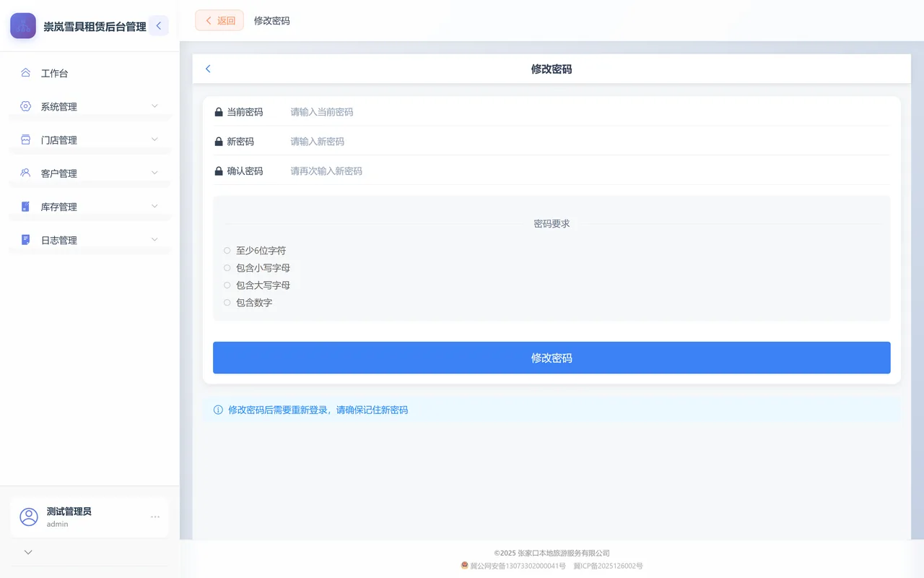Click the 工作台 home icon
The height and width of the screenshot is (578, 924).
[x=25, y=73]
